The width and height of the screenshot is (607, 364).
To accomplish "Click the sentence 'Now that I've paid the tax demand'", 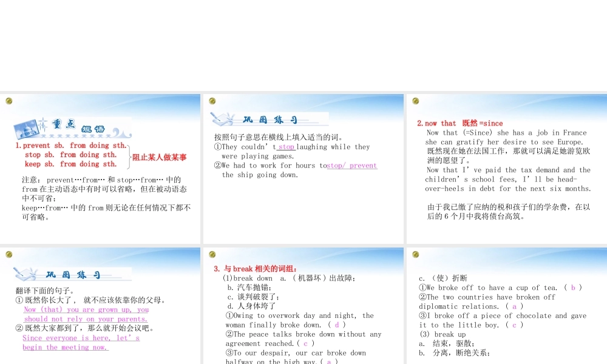I will click(508, 180).
